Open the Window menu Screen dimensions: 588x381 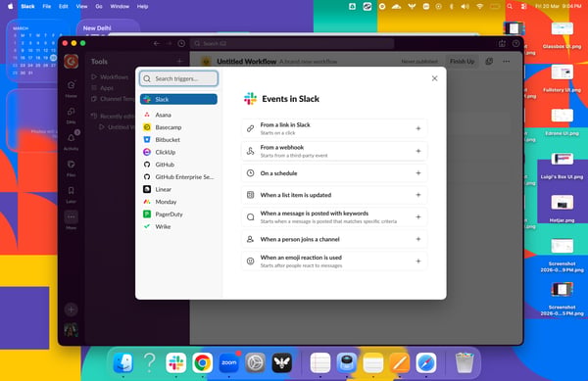click(x=120, y=7)
